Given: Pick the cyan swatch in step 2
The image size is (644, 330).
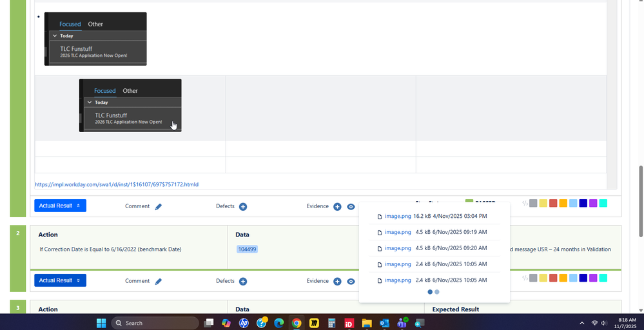Looking at the screenshot, I should click(x=603, y=278).
